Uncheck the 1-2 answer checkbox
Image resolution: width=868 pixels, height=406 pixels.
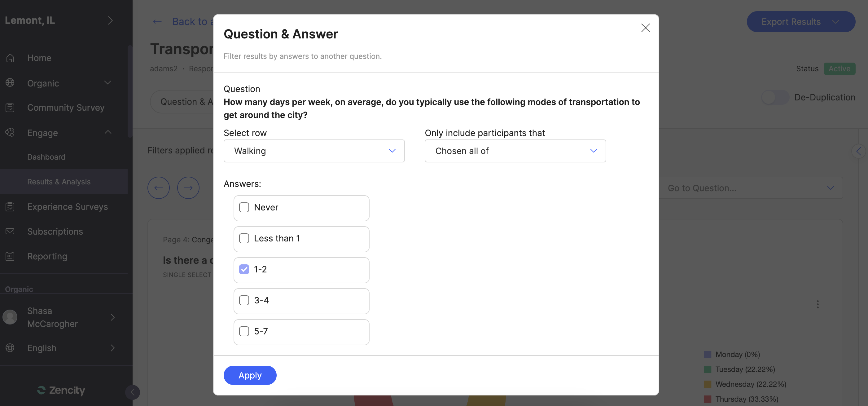point(244,269)
